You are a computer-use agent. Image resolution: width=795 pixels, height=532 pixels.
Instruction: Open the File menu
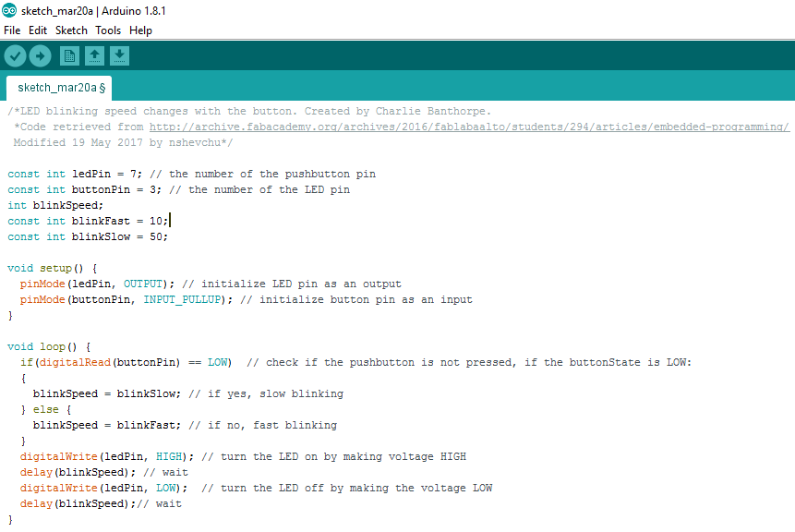[12, 30]
